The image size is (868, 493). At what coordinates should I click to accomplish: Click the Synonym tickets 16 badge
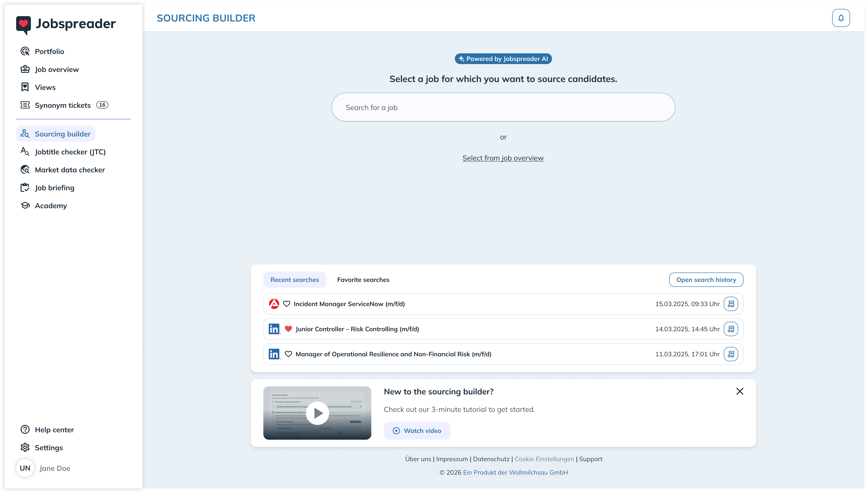102,105
